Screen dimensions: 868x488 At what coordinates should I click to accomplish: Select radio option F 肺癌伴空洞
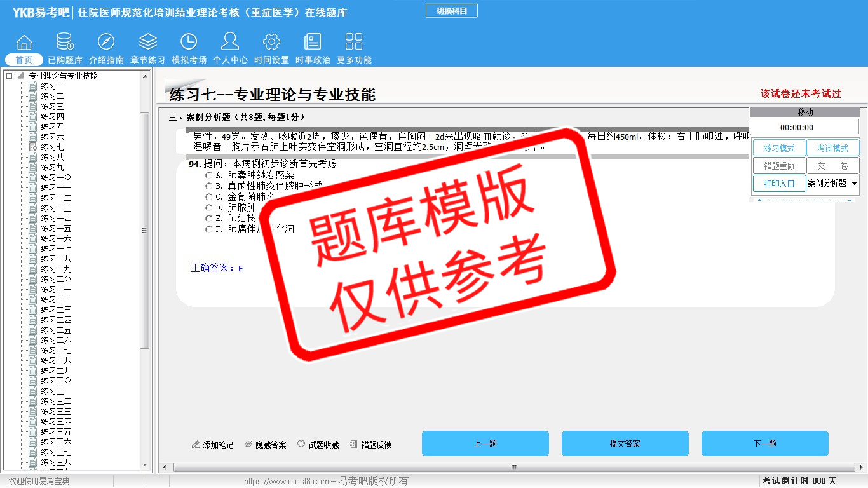tap(208, 229)
